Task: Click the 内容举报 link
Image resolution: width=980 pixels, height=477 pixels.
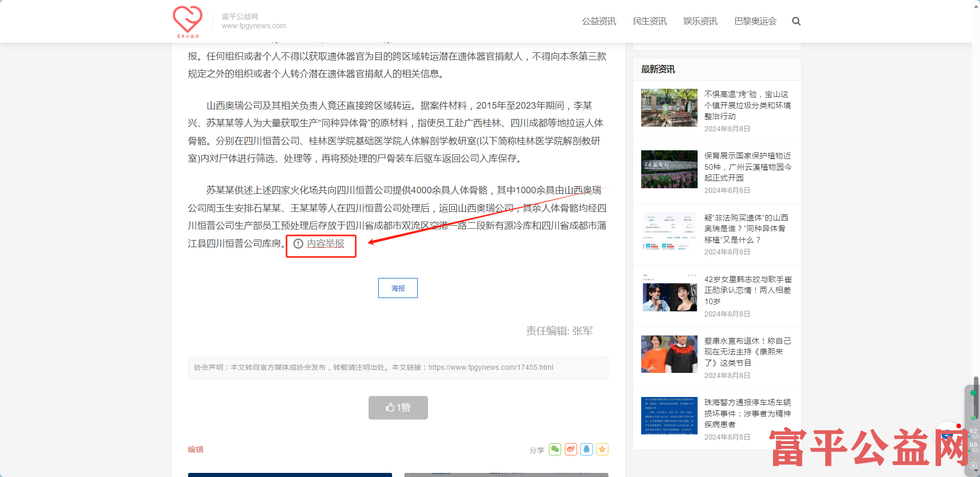Action: (x=325, y=244)
